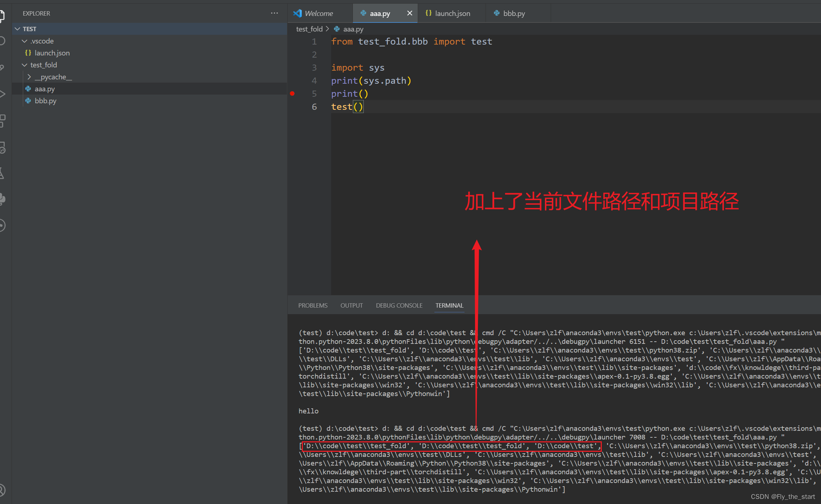Click line number 1 in the gutter
Screen dimensions: 821x504
pyautogui.click(x=314, y=42)
